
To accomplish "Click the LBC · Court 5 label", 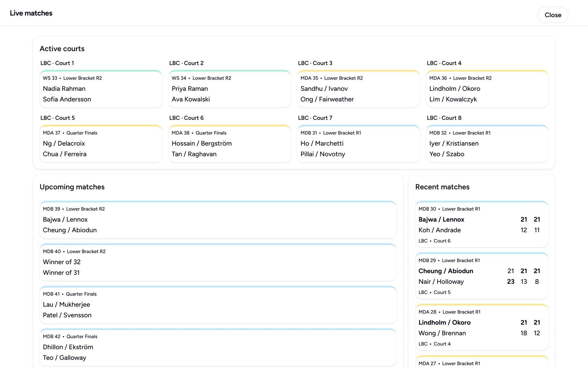I will point(58,118).
